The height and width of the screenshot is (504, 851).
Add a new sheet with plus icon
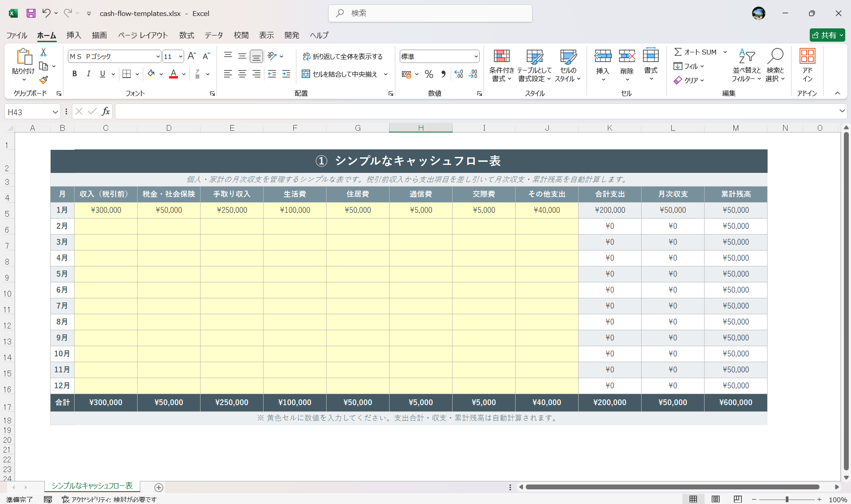coord(159,488)
